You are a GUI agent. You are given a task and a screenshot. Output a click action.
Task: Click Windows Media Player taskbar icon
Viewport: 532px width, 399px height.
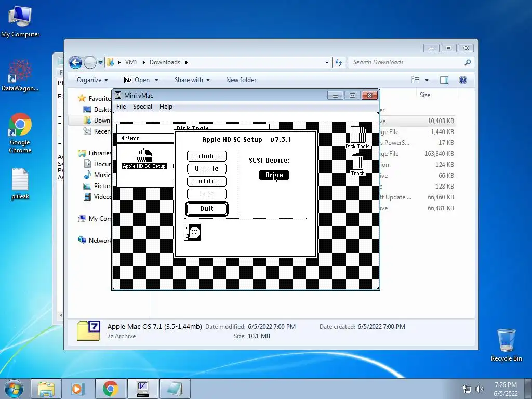(x=77, y=389)
